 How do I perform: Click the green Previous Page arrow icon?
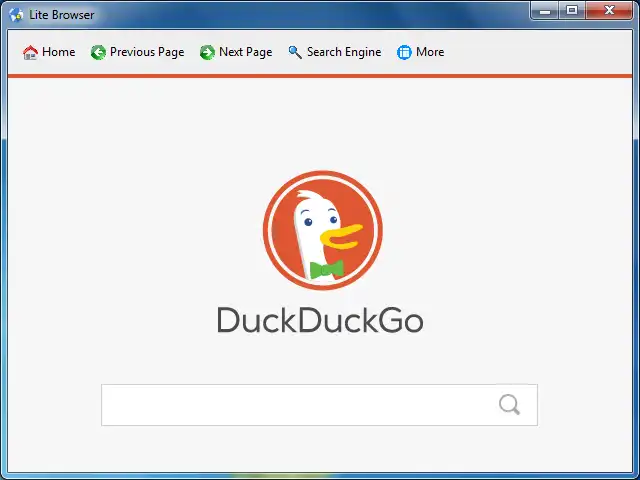click(x=98, y=52)
